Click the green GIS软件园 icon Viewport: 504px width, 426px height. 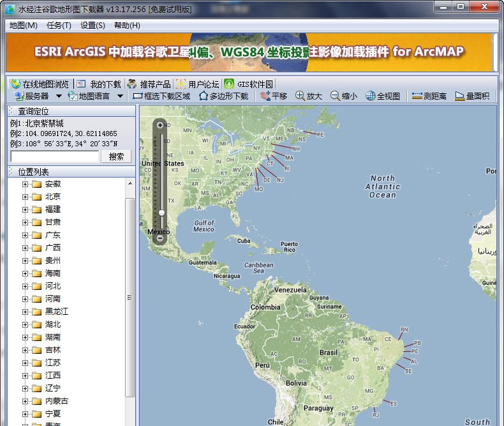tap(229, 84)
